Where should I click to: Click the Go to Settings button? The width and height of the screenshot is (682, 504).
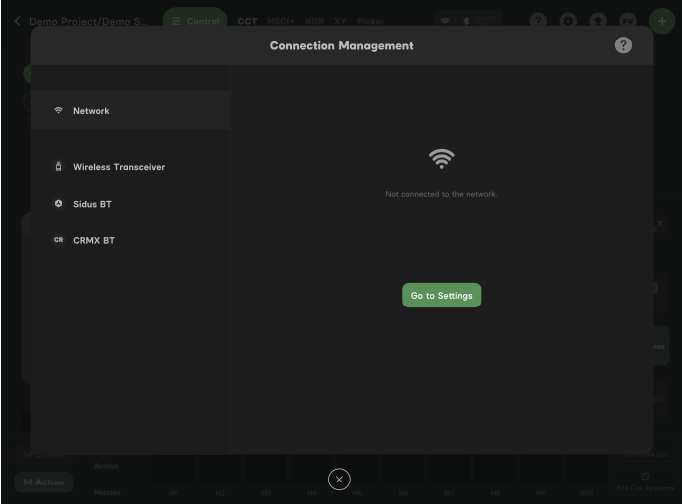tap(441, 295)
